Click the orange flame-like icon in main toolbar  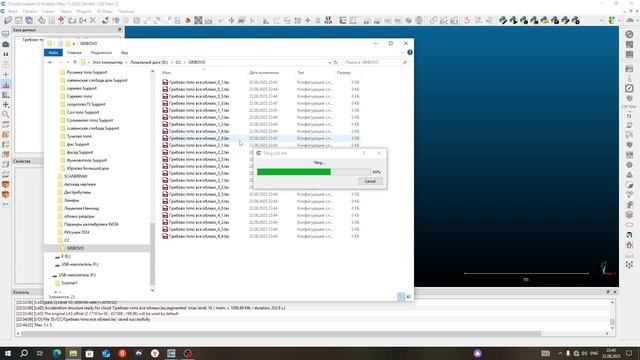pyautogui.click(x=188, y=20)
